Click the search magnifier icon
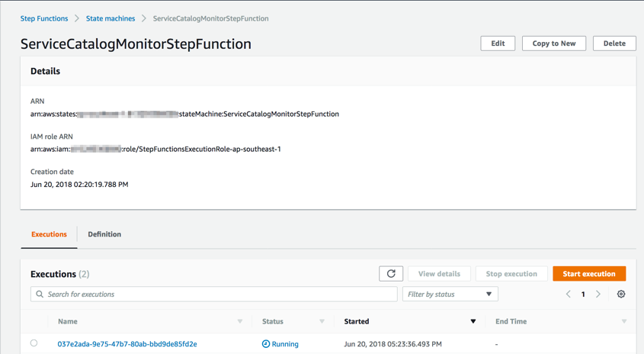644x354 pixels. (40, 294)
